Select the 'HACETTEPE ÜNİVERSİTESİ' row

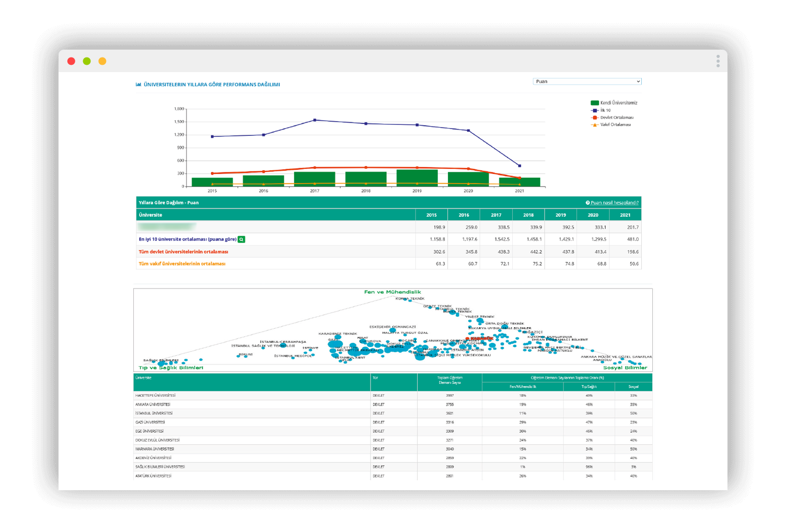coord(393,396)
